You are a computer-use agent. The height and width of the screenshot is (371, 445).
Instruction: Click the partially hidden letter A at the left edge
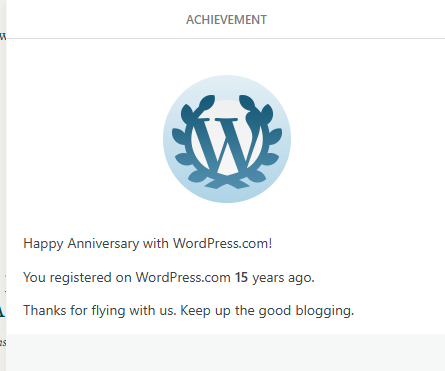point(2,311)
